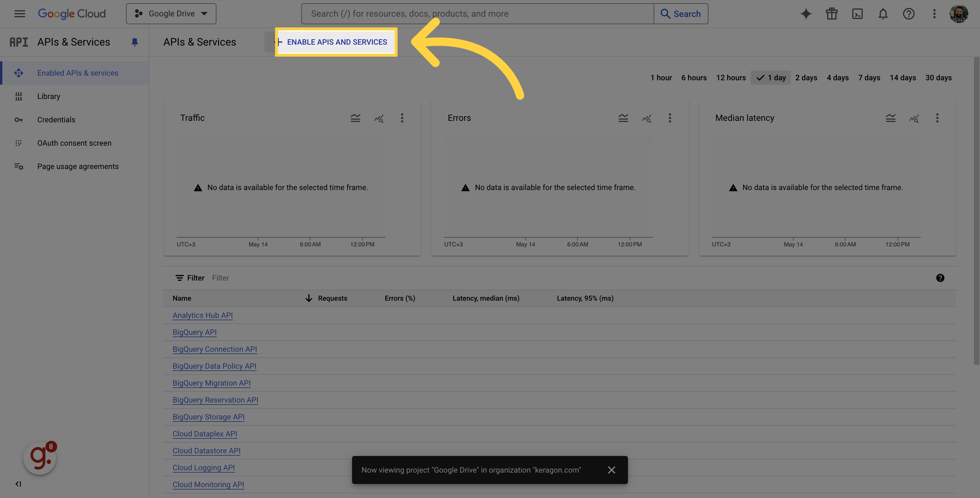Open the notifications bell
980x498 pixels.
pos(883,14)
